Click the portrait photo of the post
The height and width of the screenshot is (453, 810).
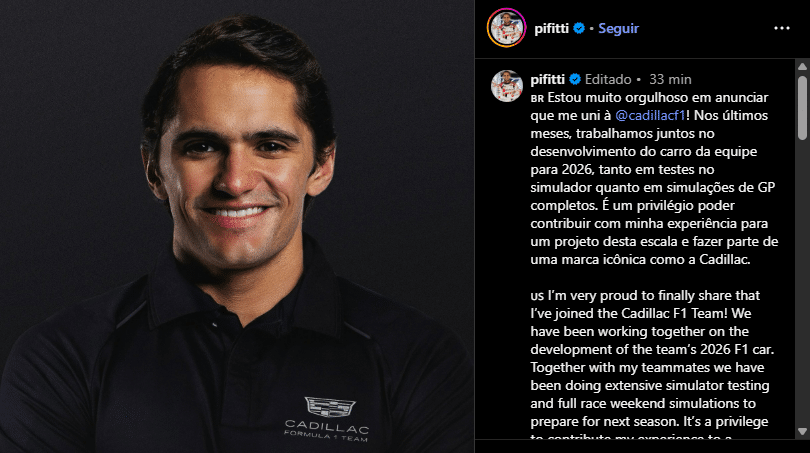tap(237, 226)
